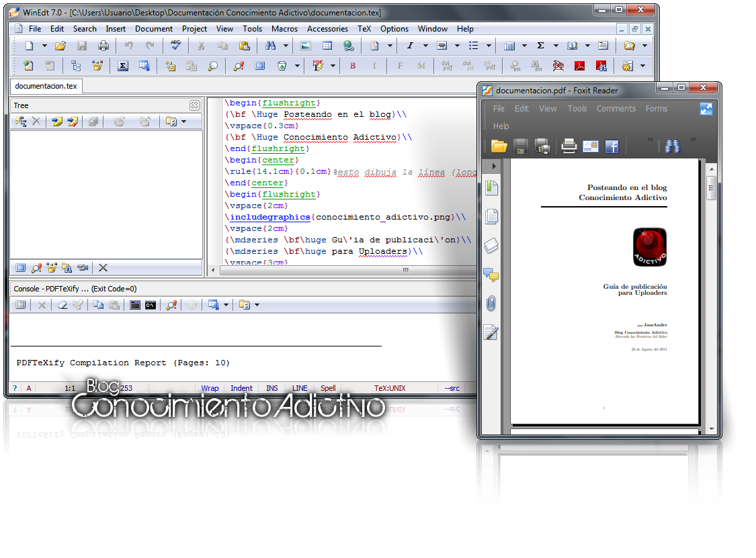Select the documentacion.tex document tab
Viewport: 756px width, 558px height.
pyautogui.click(x=46, y=86)
